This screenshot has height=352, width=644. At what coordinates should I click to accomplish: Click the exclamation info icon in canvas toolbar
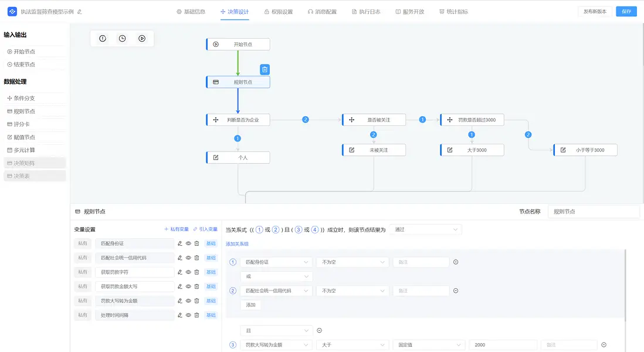(103, 39)
